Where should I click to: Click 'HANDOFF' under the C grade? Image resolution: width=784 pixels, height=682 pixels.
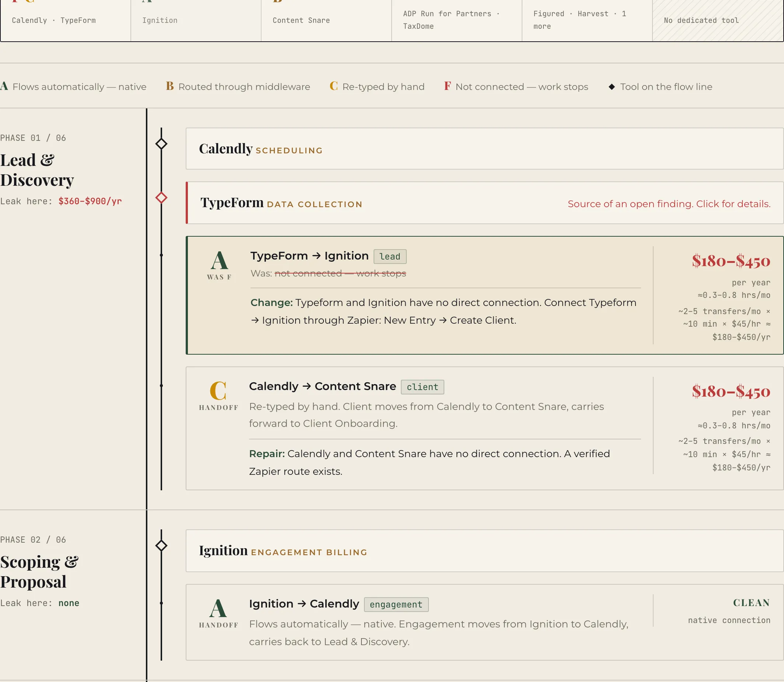click(219, 408)
